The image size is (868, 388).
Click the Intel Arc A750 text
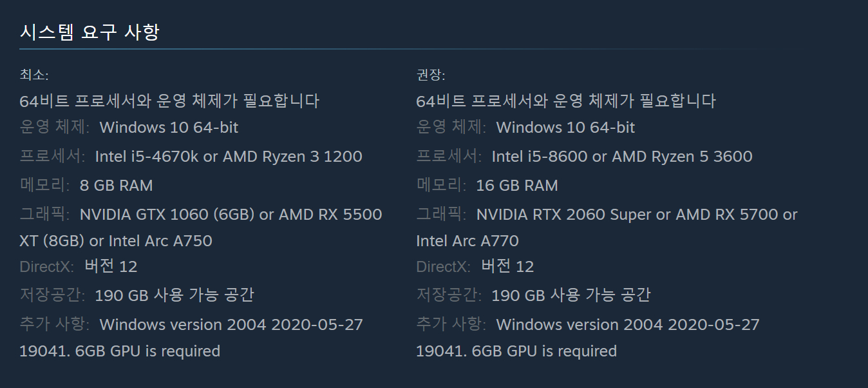tap(160, 241)
